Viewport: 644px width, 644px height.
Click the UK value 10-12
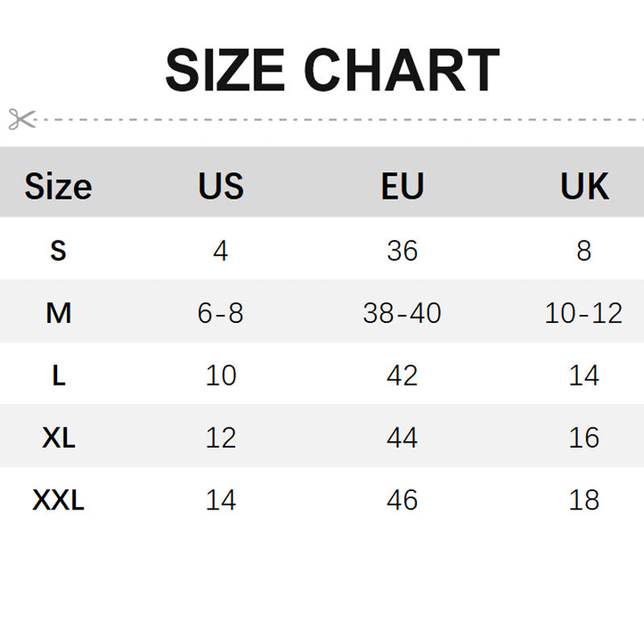pos(584,313)
